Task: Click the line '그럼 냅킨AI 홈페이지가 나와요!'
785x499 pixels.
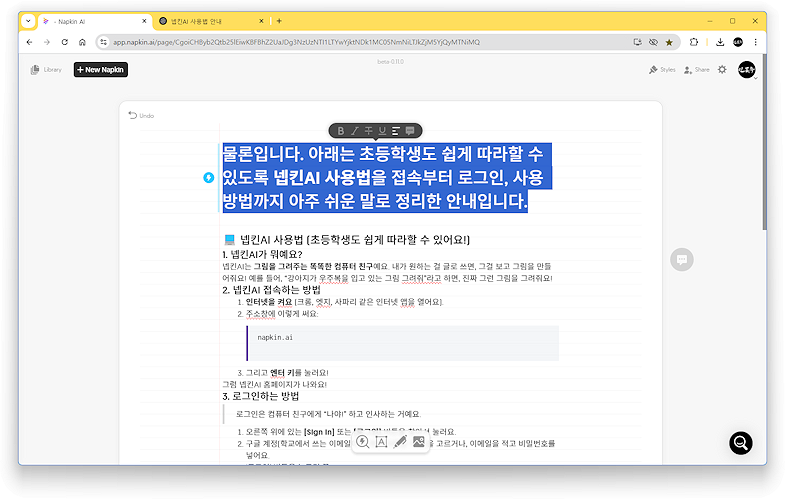Action: (274, 384)
